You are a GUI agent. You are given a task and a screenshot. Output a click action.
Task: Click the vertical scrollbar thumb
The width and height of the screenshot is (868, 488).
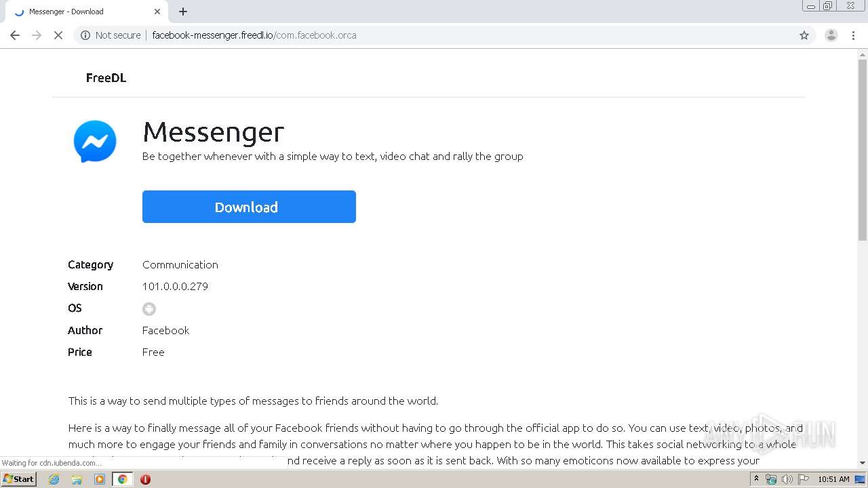[x=863, y=149]
